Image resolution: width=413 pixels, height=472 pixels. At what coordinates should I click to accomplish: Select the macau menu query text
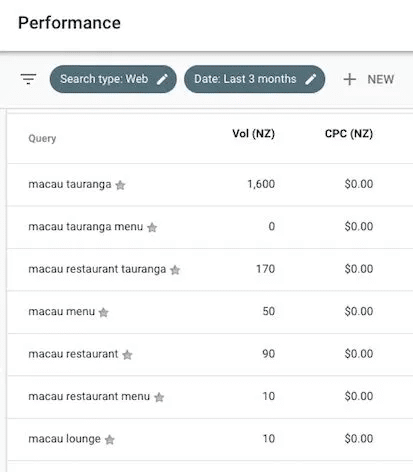click(62, 311)
